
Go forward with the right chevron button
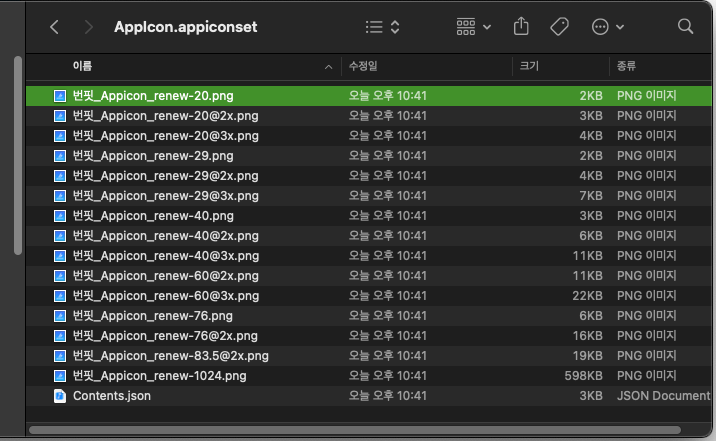[x=89, y=27]
